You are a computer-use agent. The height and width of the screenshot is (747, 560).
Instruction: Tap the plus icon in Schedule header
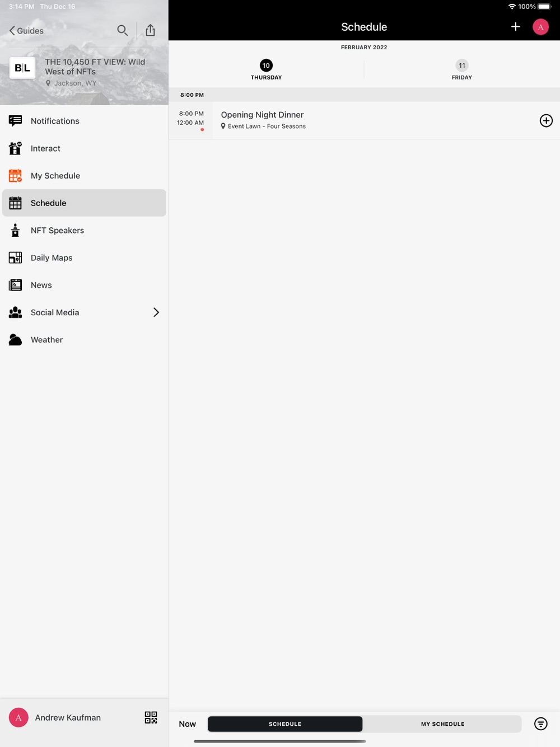click(x=515, y=26)
